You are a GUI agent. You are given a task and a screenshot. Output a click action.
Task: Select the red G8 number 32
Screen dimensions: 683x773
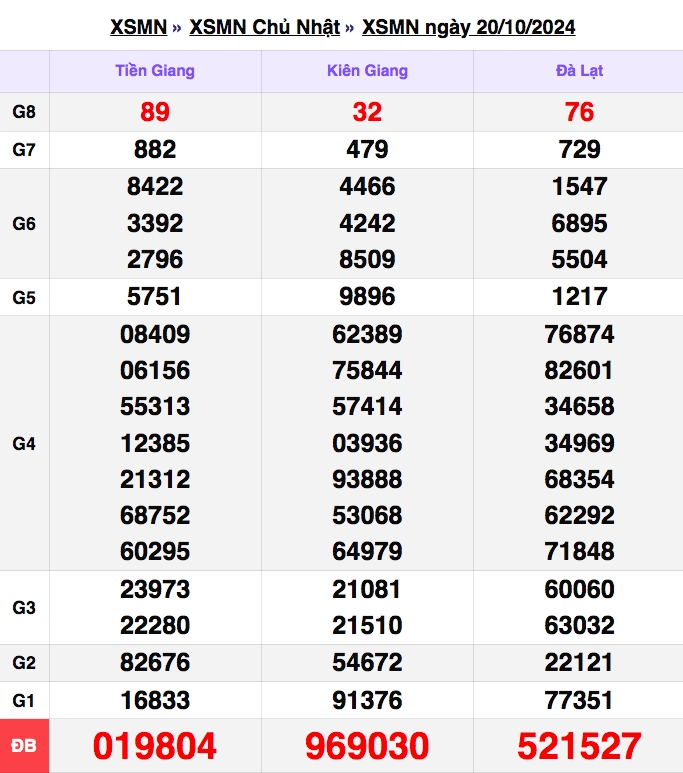(367, 112)
